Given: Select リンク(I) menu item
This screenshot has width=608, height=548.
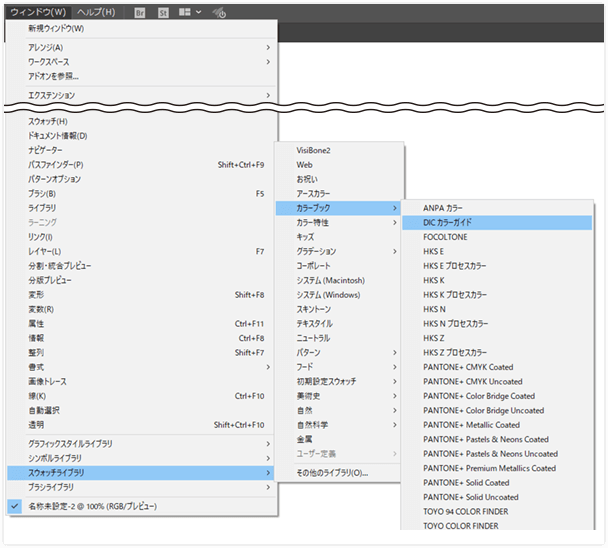Looking at the screenshot, I should click(x=142, y=237).
